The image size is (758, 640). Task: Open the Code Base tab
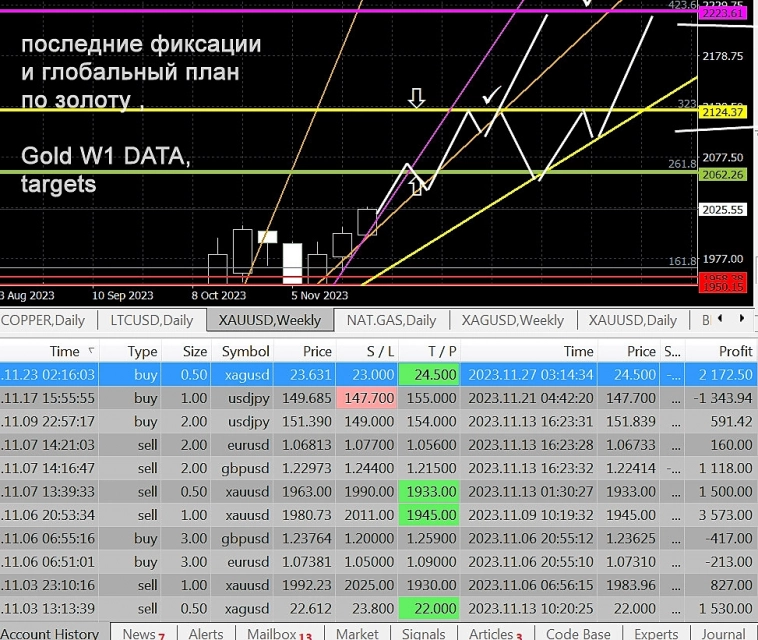coord(578,633)
